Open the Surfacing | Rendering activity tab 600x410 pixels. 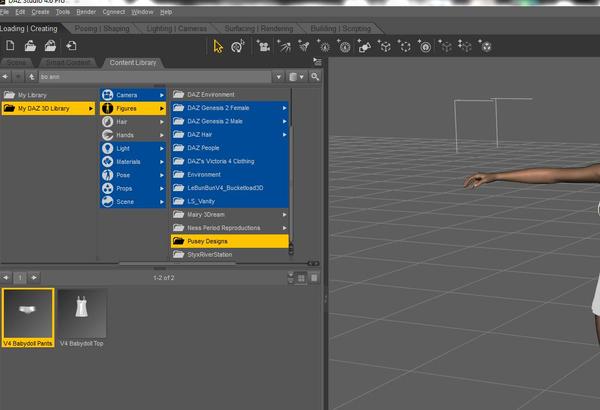[x=259, y=28]
